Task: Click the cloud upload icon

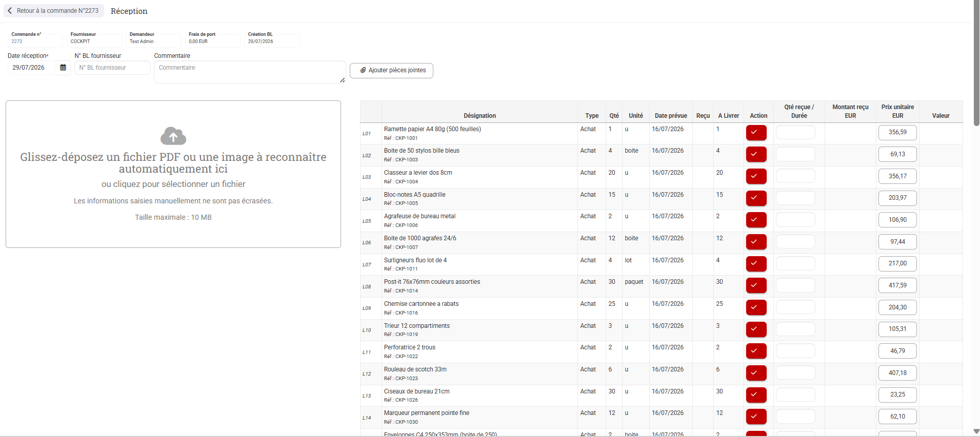Action: 173,136
